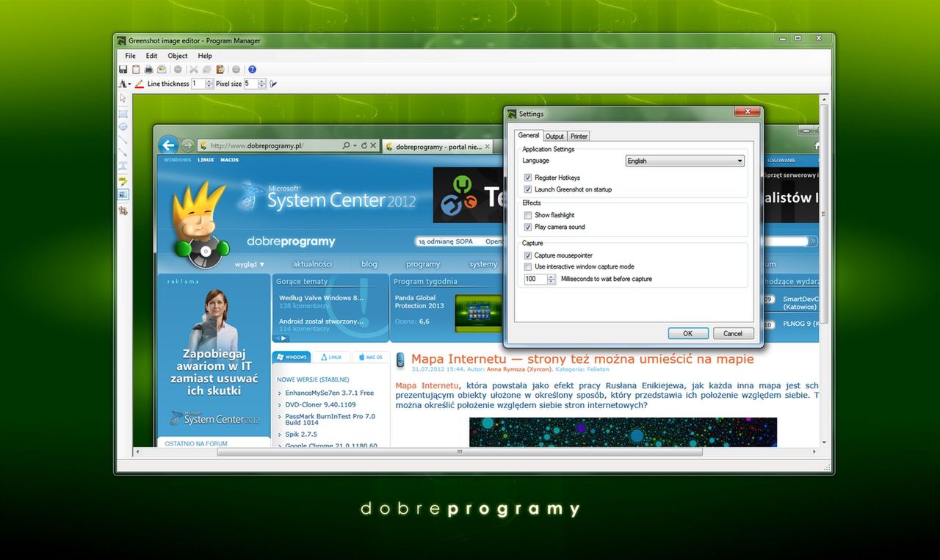
Task: Click the grey round remove-object toolbar icon
Action: pos(178,70)
